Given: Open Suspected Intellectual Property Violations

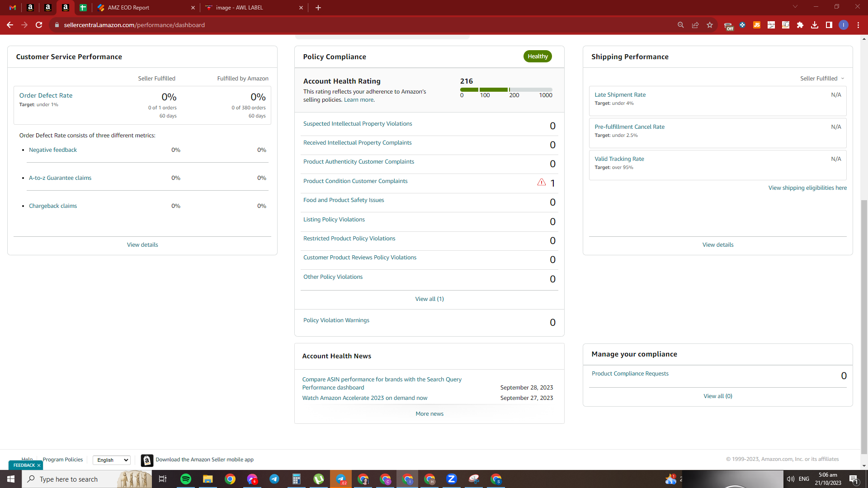Looking at the screenshot, I should click(x=358, y=124).
